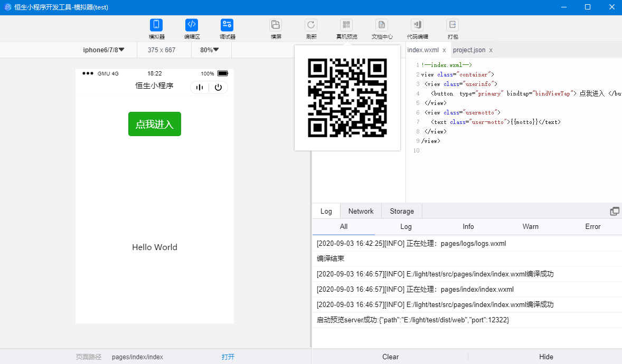Click the 编译结束 log entry
This screenshot has height=364, width=622.
467,258
